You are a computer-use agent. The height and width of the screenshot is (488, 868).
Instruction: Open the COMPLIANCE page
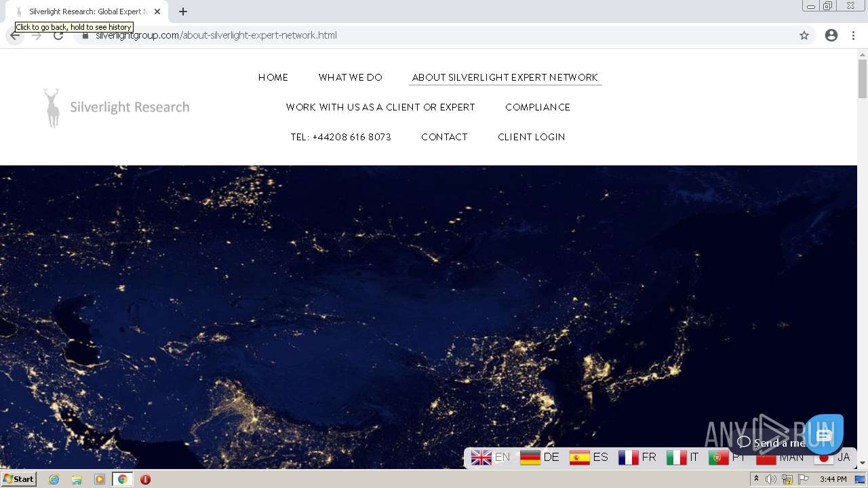point(538,107)
